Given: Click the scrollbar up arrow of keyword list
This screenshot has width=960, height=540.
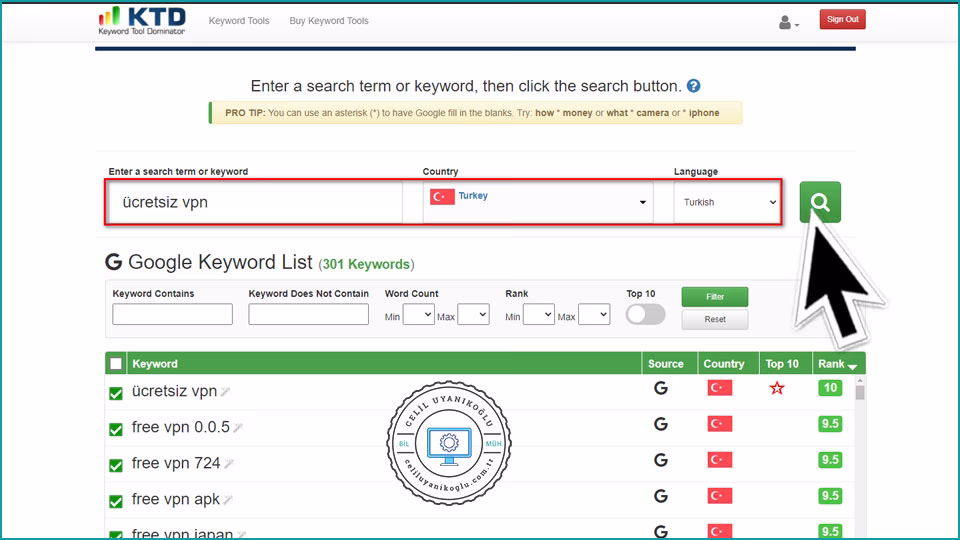Looking at the screenshot, I should coord(860,380).
